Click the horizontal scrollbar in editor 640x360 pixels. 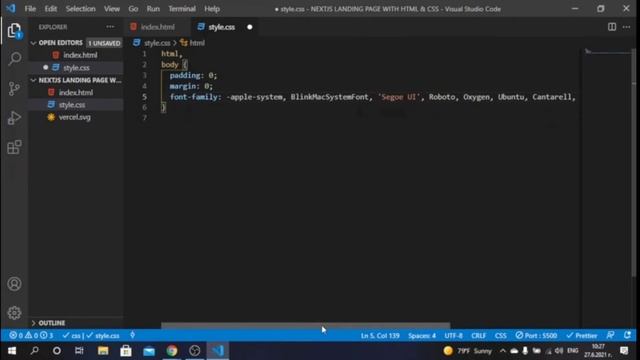tap(306, 326)
